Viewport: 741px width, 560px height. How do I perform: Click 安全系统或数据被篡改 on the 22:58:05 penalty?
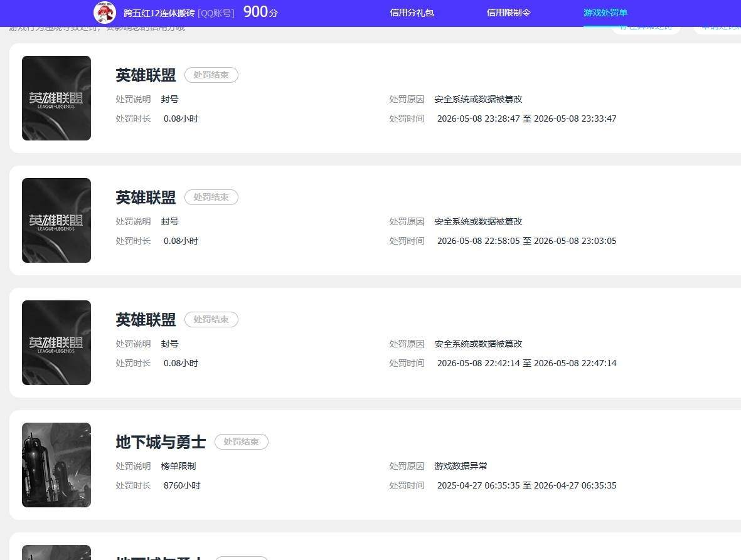click(x=478, y=221)
